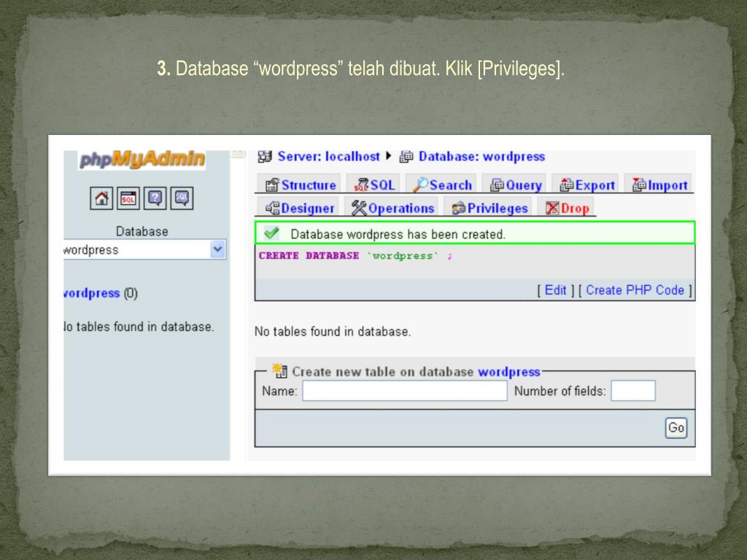
Task: Click the Database: wordpress breadcrumb link
Action: pos(481,156)
